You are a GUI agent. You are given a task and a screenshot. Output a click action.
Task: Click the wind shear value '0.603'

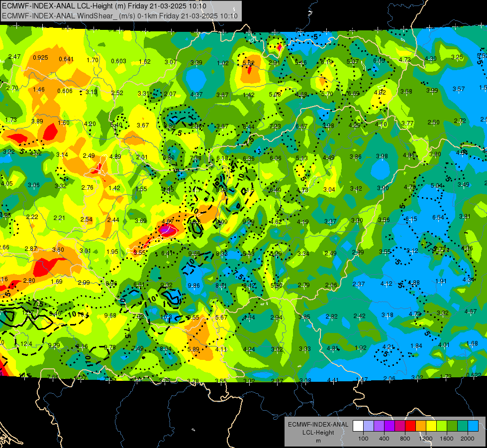tap(119, 61)
